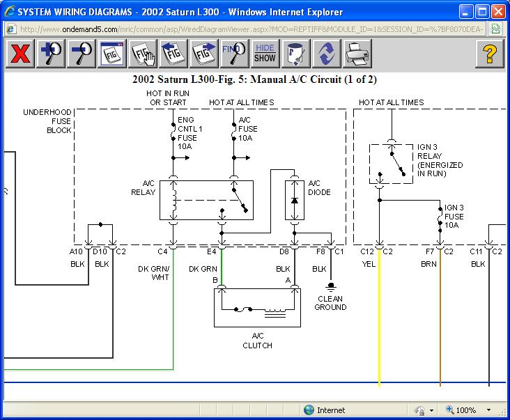This screenshot has width=510, height=420.
Task: Open the security lock dropdown arrow in status bar
Action: click(432, 410)
